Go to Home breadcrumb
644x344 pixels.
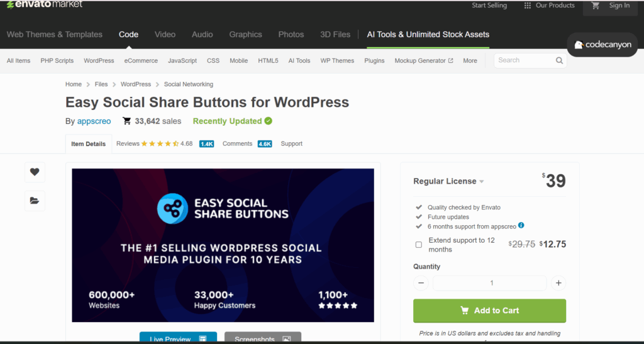74,84
